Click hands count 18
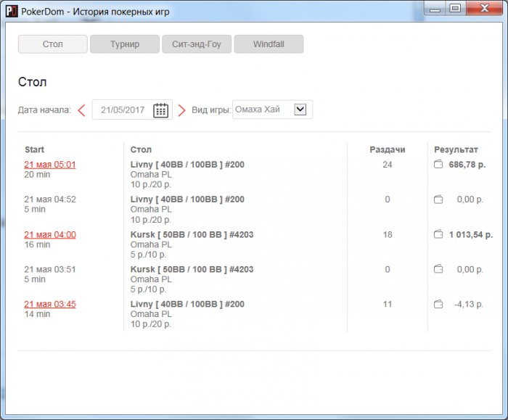The image size is (508, 420). coord(388,234)
